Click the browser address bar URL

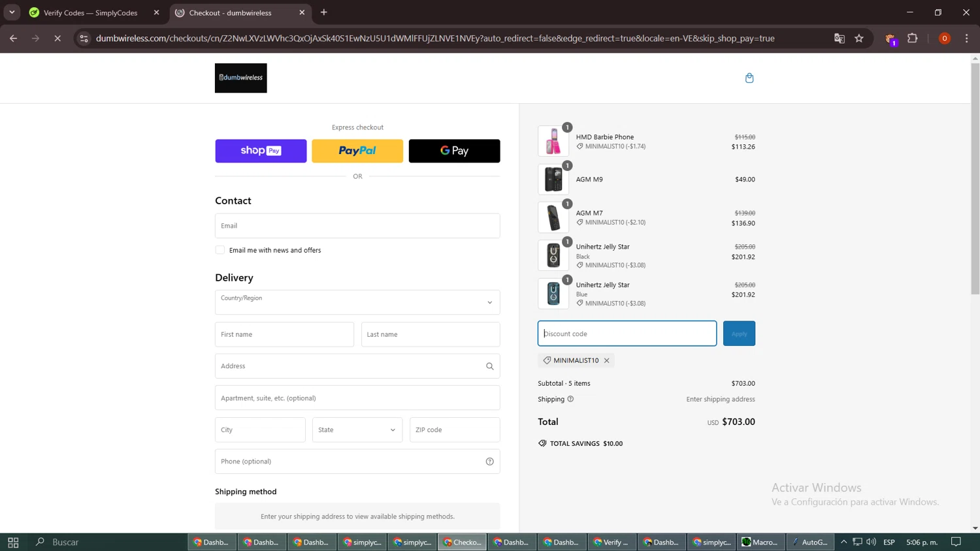coord(435,39)
